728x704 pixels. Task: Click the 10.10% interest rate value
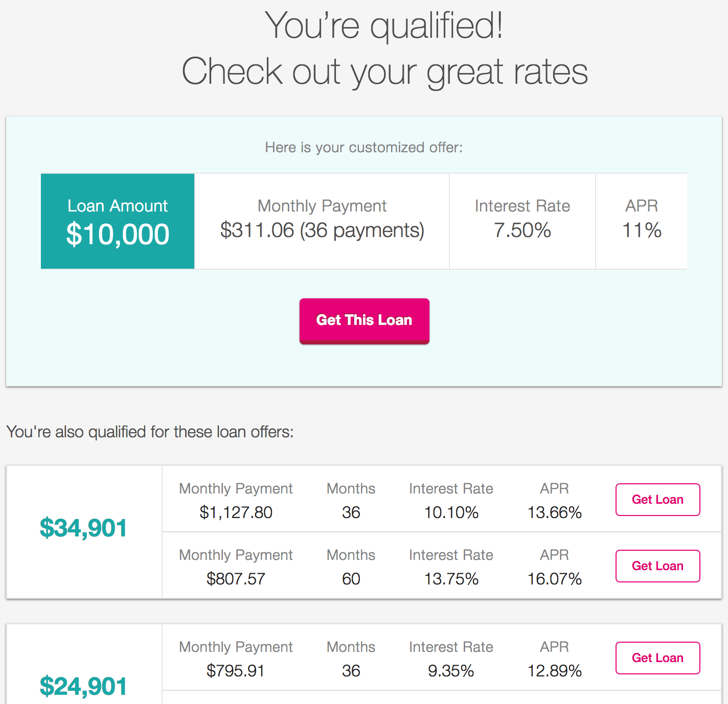click(451, 512)
